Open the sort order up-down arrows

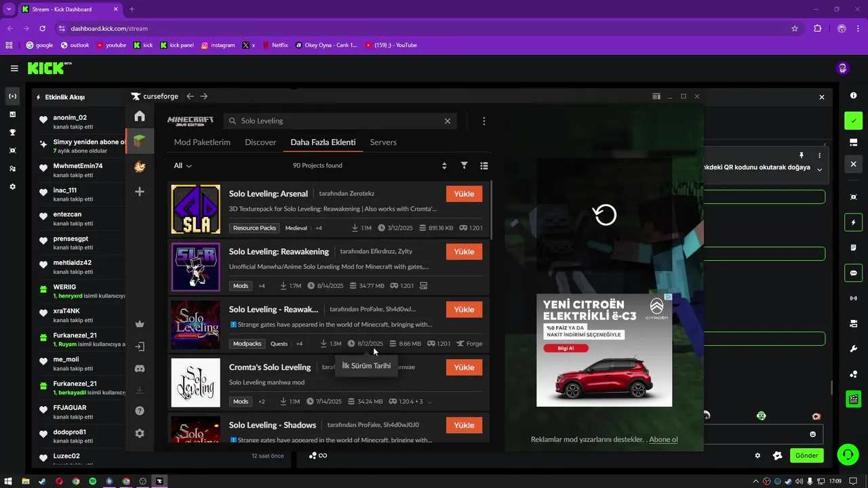[444, 165]
